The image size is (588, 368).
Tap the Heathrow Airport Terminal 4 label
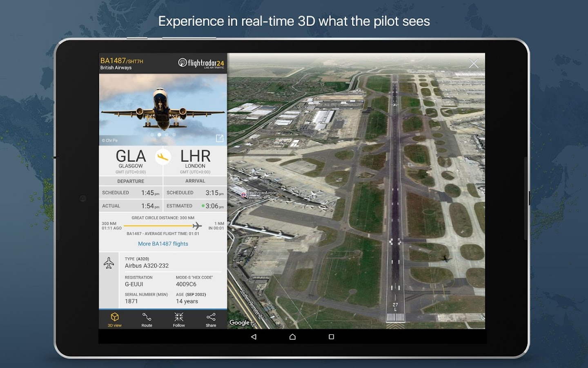260,195
